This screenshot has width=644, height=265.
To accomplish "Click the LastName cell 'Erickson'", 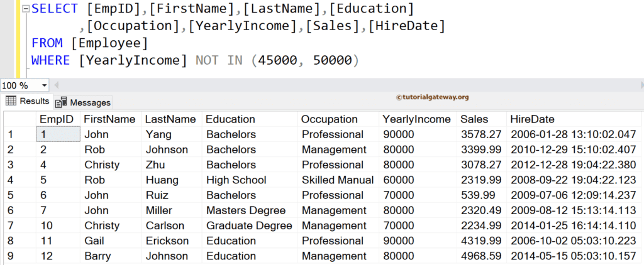I will tap(166, 241).
